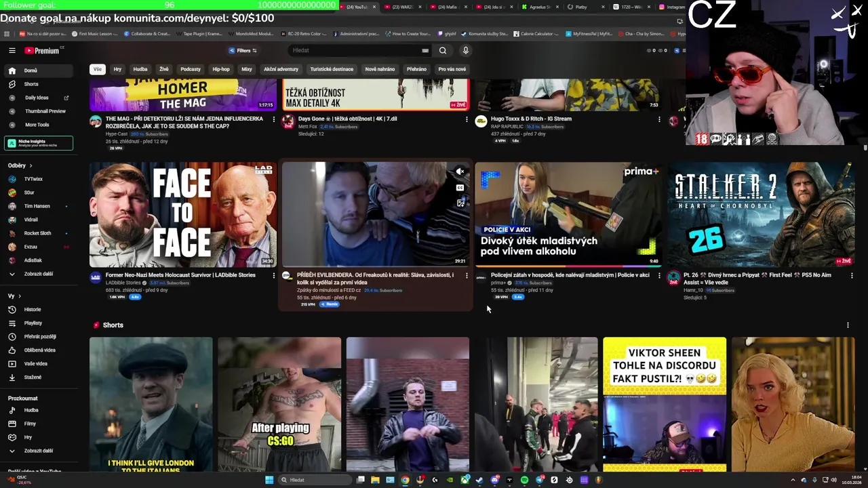Screen dimensions: 868x488
Task: Select the Hip-hop filter chip
Action: tap(221, 69)
